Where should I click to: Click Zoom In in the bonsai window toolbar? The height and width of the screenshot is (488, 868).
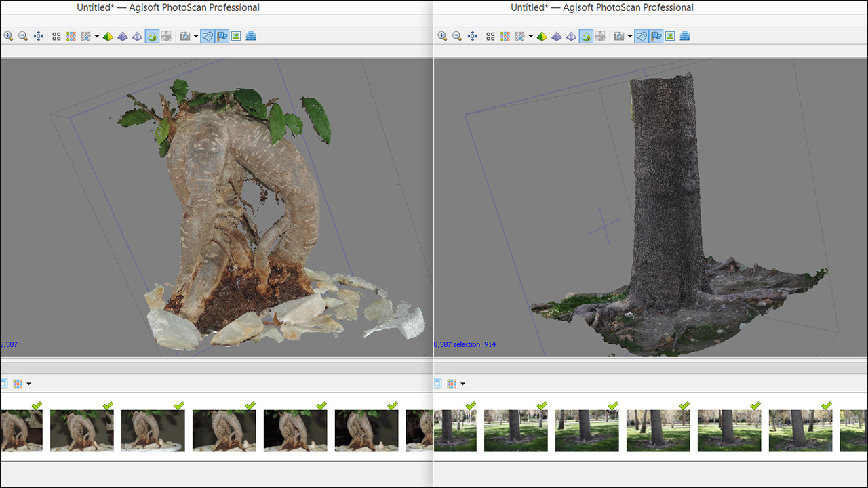pos(8,37)
